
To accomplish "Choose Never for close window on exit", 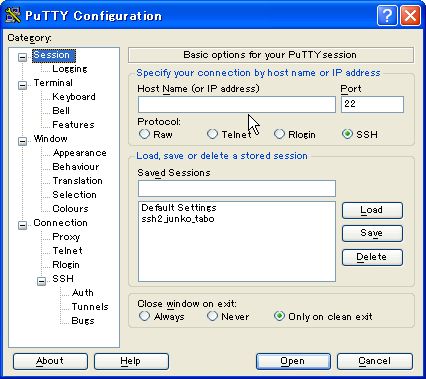I will pyautogui.click(x=212, y=316).
